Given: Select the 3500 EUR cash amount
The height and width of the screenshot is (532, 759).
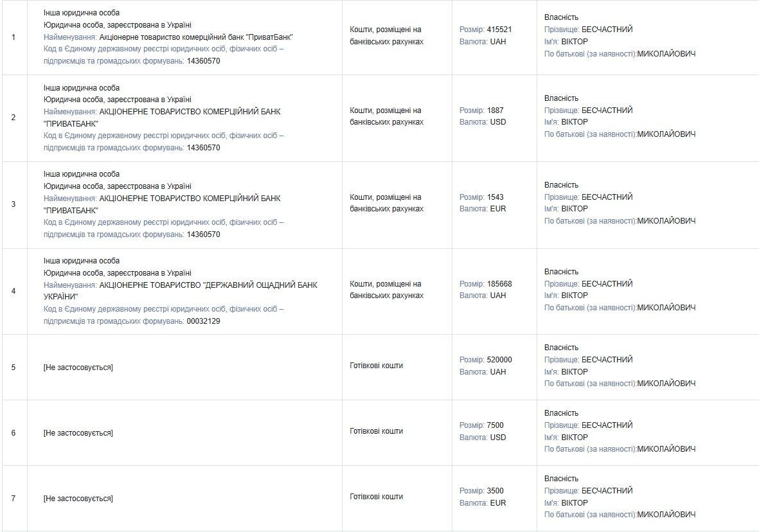Looking at the screenshot, I should [x=495, y=491].
